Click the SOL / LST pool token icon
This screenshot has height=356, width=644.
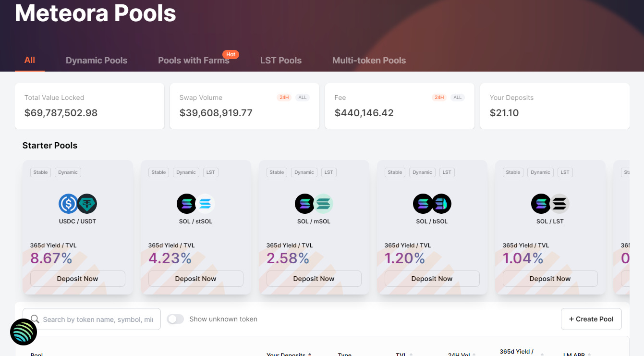coord(550,204)
